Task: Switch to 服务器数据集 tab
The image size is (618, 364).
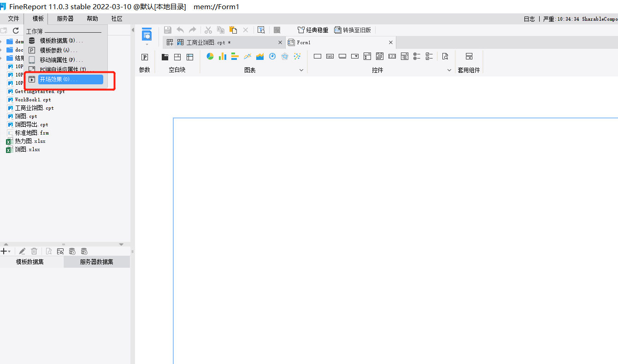Action: pos(97,262)
